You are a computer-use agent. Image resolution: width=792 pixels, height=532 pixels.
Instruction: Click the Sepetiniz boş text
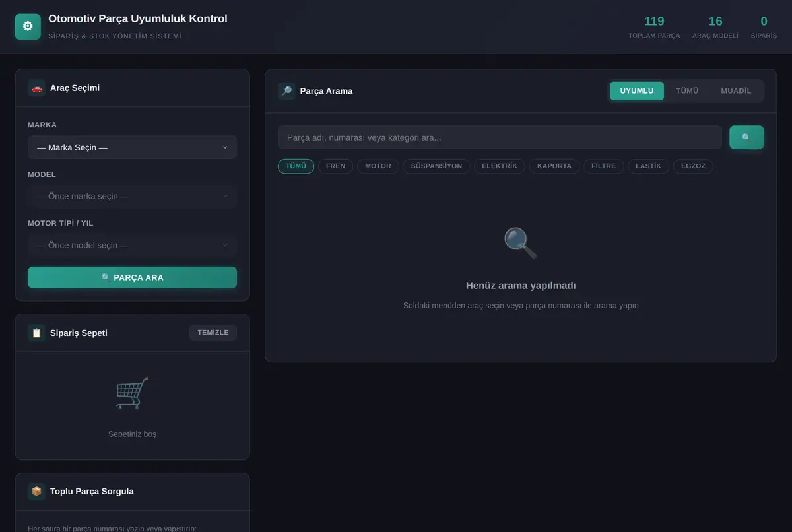point(132,434)
